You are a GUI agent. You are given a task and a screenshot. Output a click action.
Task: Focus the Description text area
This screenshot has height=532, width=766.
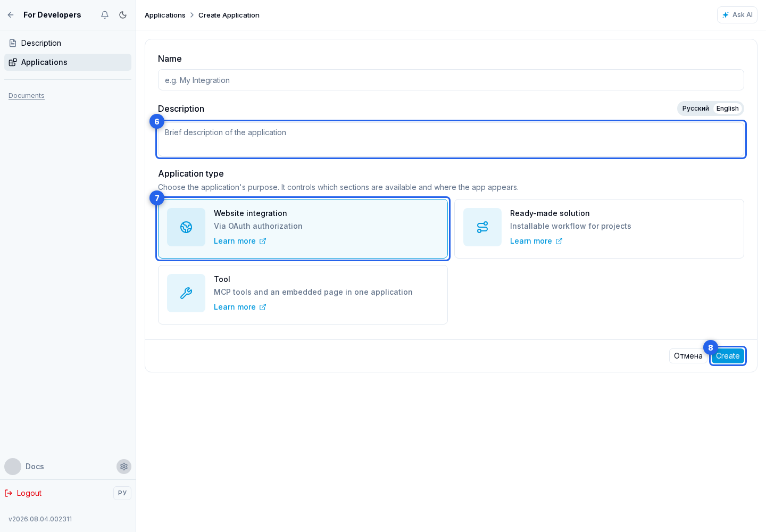[x=451, y=139]
